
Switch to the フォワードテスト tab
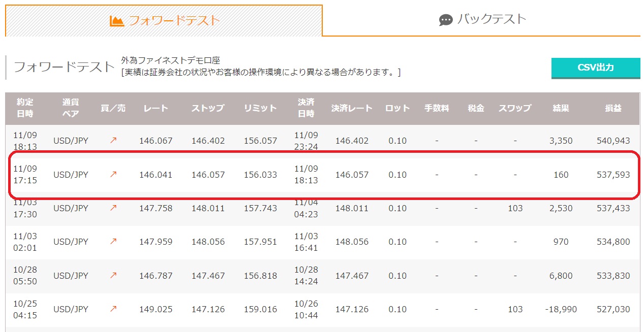point(164,21)
